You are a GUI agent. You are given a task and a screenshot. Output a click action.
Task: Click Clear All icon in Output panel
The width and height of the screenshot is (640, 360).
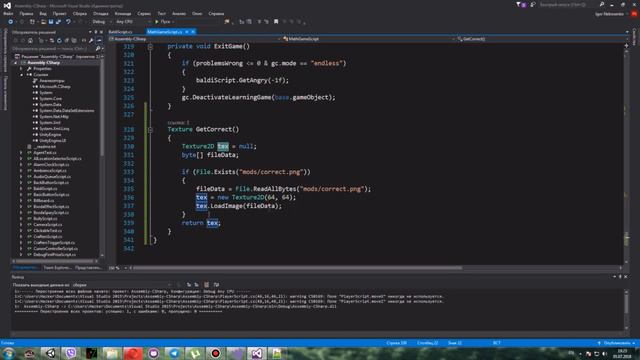[207, 284]
